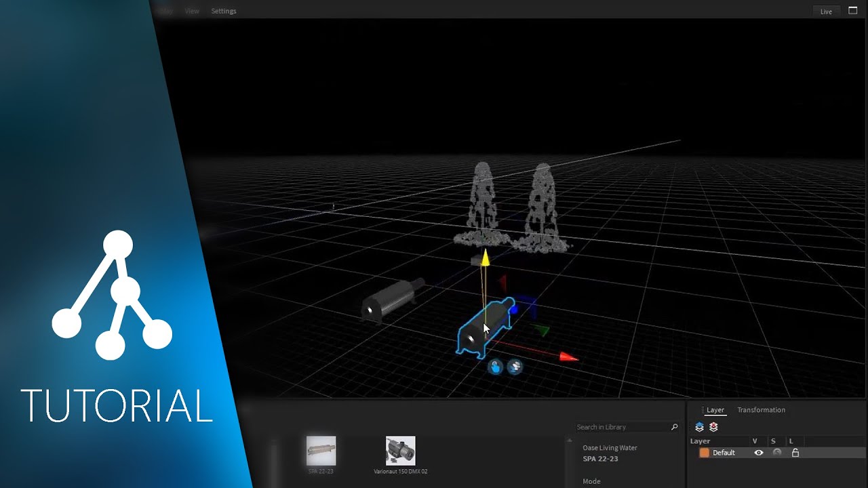Click the library search magnifier icon
This screenshot has width=868, height=488.
pyautogui.click(x=674, y=427)
